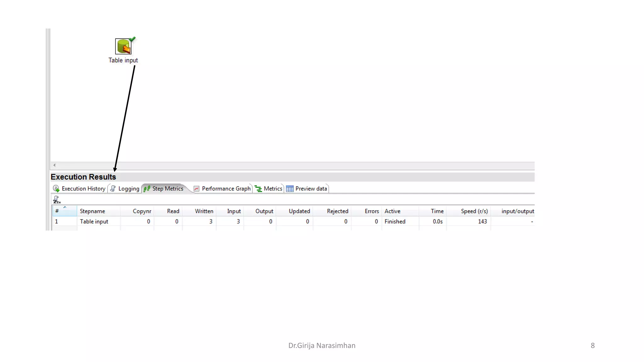Click the Execution History clock icon

[x=56, y=189]
